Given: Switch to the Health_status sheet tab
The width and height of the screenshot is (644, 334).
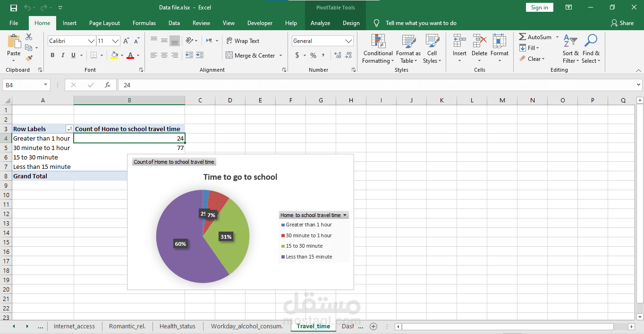Looking at the screenshot, I should (x=177, y=326).
